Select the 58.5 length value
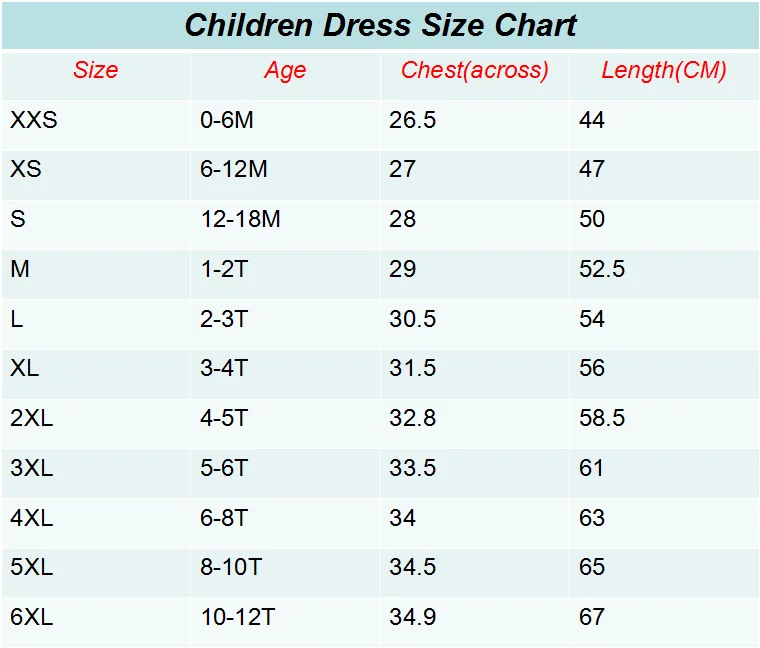Viewport: 760px width, 648px height. [602, 418]
